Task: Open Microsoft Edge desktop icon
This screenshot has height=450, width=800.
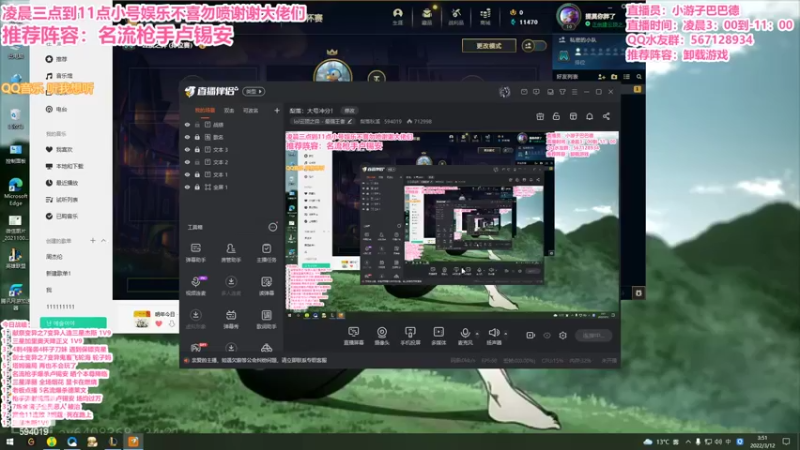Action: 15,191
